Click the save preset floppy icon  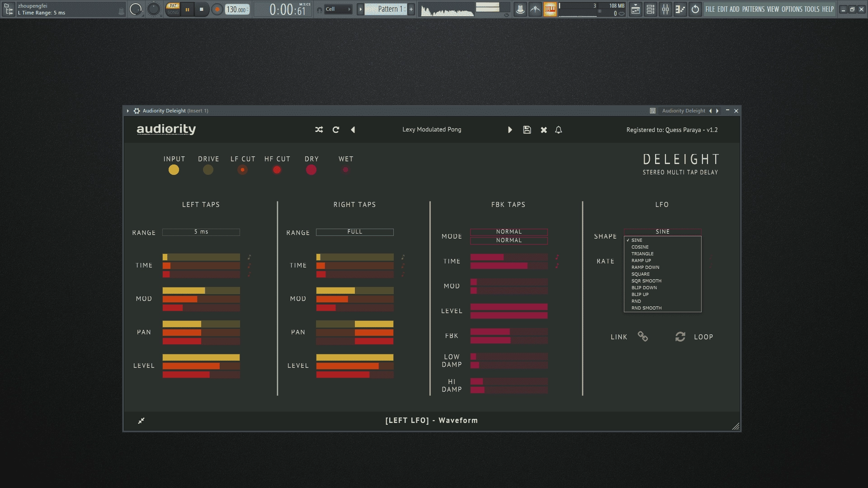[x=527, y=130]
